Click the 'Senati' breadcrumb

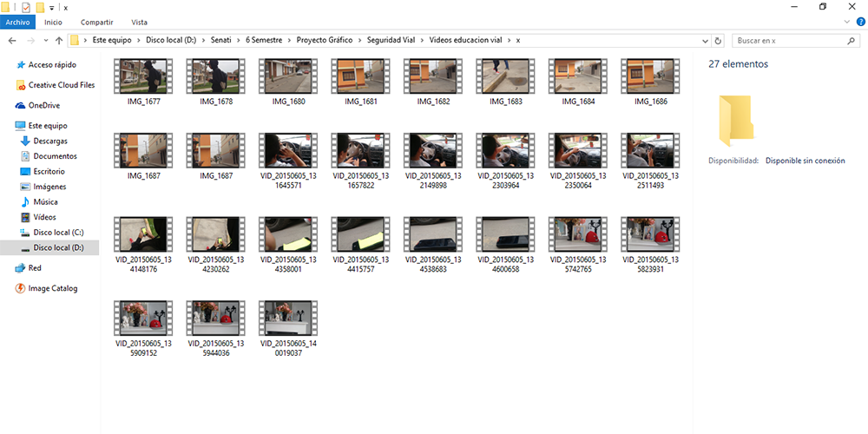pyautogui.click(x=221, y=41)
